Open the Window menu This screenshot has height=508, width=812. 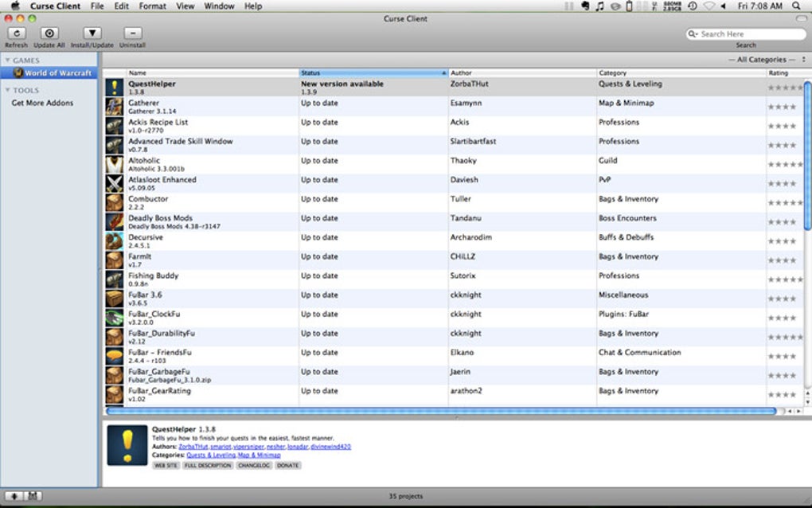pos(219,6)
